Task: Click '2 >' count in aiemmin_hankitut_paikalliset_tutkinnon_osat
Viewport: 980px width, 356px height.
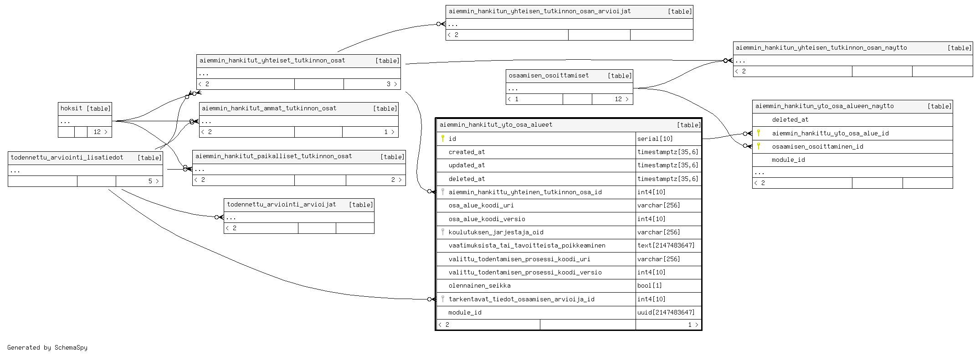Action: click(x=396, y=180)
